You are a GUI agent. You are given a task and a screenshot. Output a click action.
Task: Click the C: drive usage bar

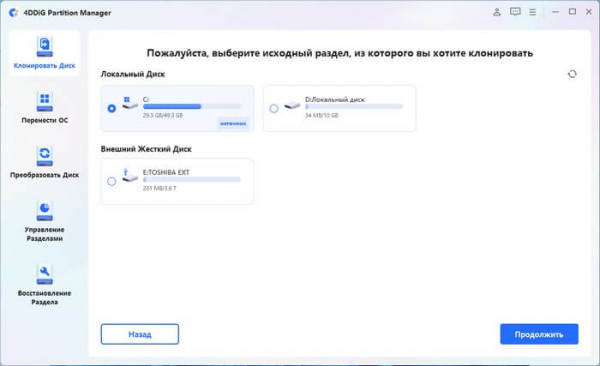click(x=192, y=106)
